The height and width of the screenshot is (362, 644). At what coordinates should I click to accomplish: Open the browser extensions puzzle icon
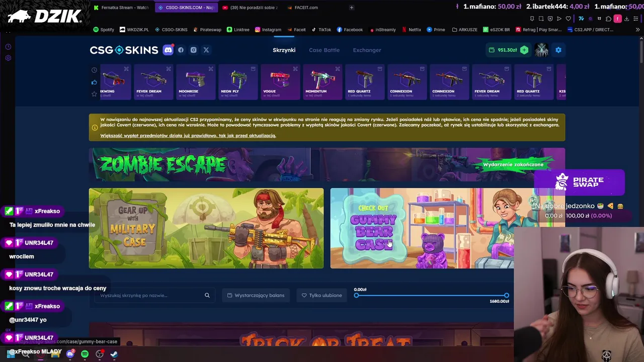tap(608, 19)
